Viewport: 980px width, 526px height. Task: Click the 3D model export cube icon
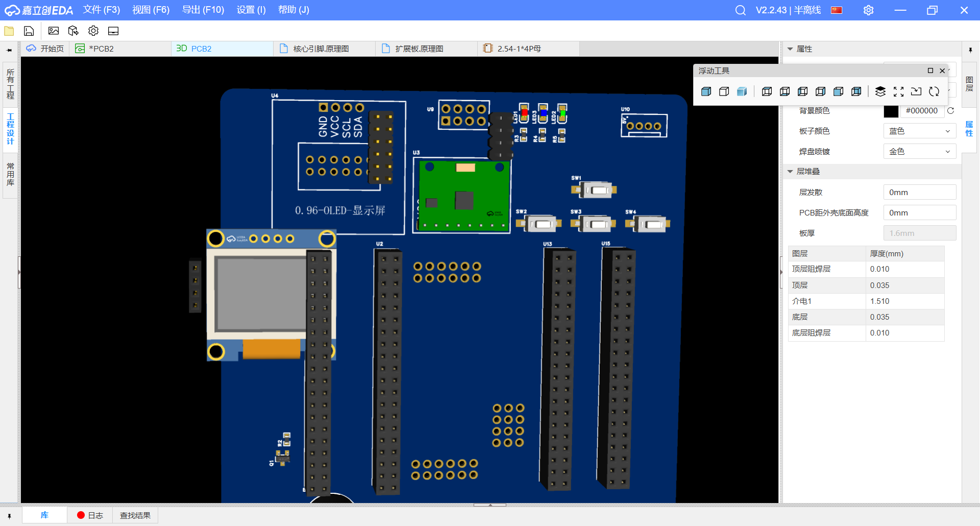73,31
